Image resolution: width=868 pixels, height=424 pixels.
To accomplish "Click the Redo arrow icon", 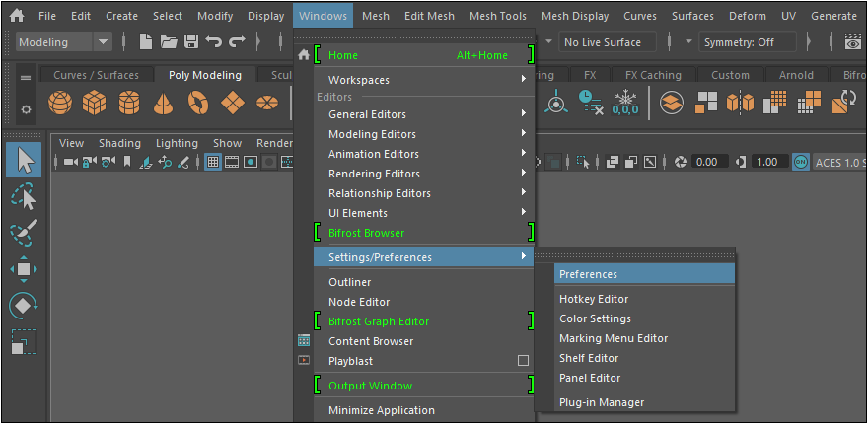I will 237,42.
